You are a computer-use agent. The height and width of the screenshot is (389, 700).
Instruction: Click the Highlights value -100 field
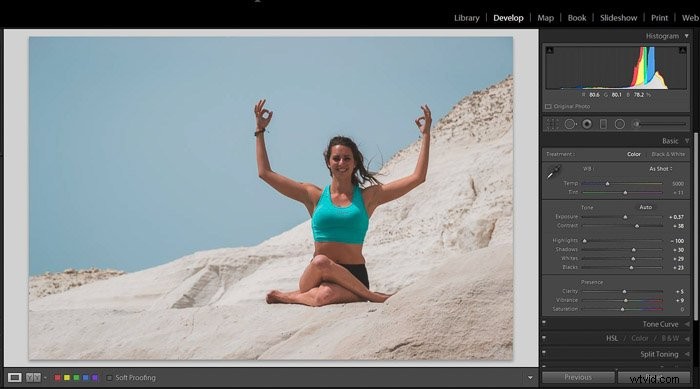677,241
